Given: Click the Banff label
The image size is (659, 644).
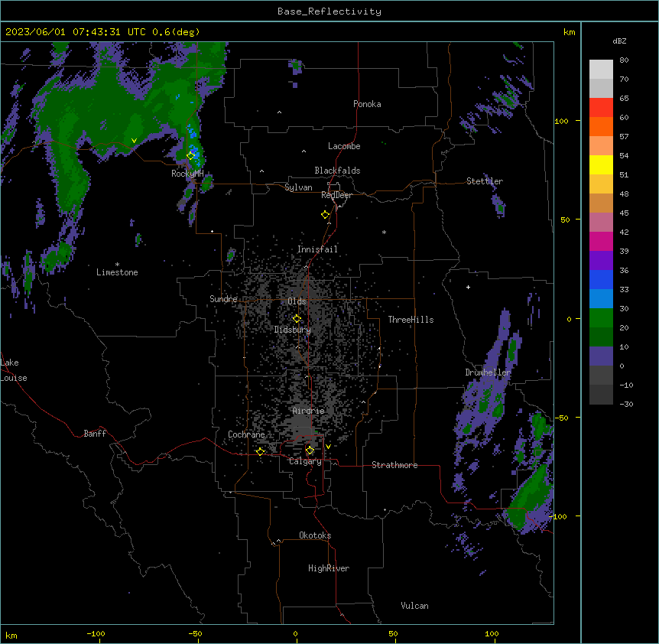Looking at the screenshot, I should pyautogui.click(x=95, y=434).
